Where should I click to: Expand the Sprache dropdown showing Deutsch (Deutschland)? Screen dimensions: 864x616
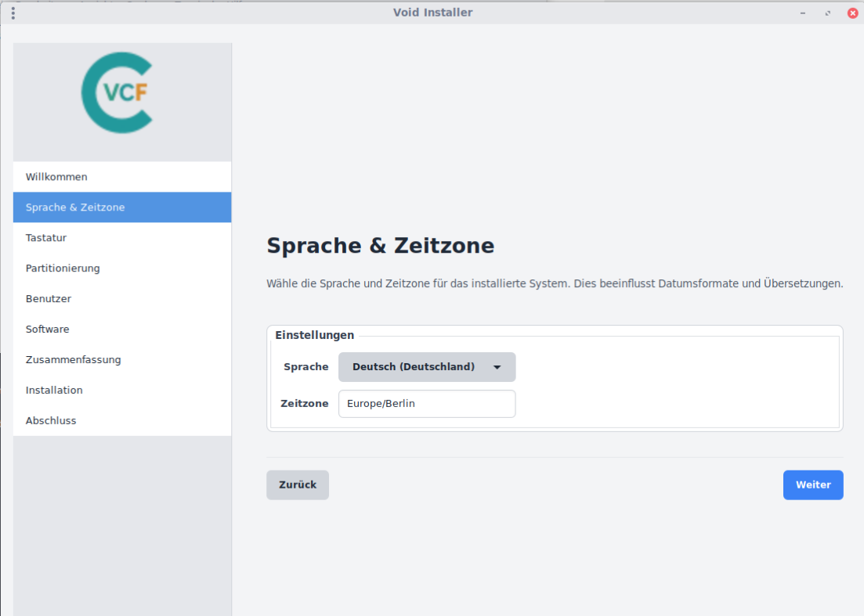pyautogui.click(x=427, y=367)
